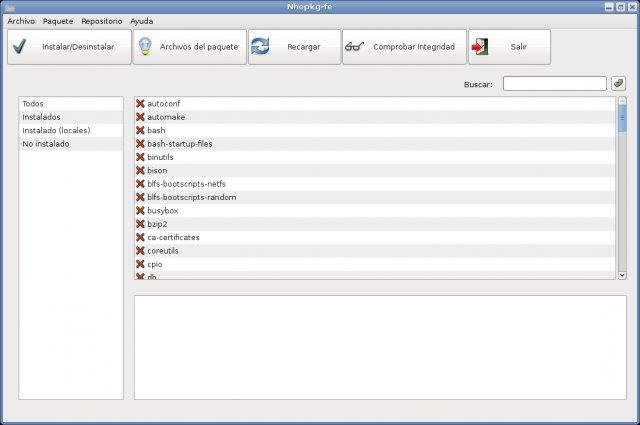
Task: Select the blfs-bootscripts-netfs package name
Action: tap(187, 184)
